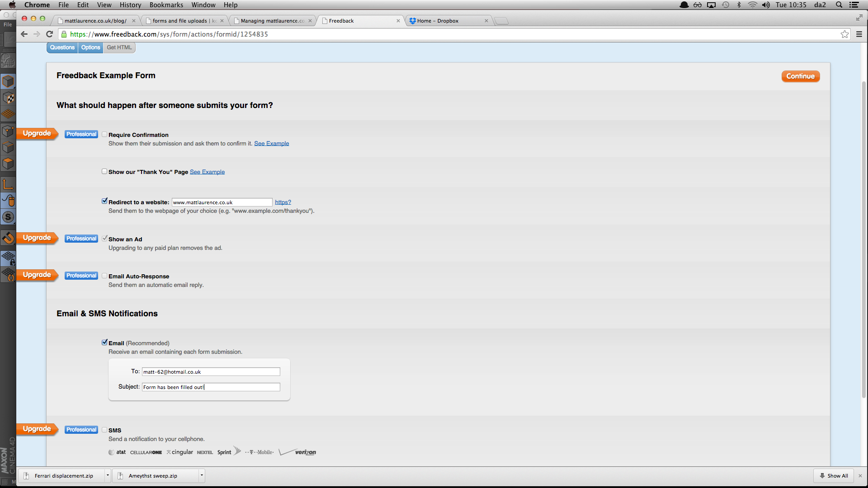Click the volume icon in menu bar
Viewport: 868px width, 488px height.
pyautogui.click(x=765, y=5)
